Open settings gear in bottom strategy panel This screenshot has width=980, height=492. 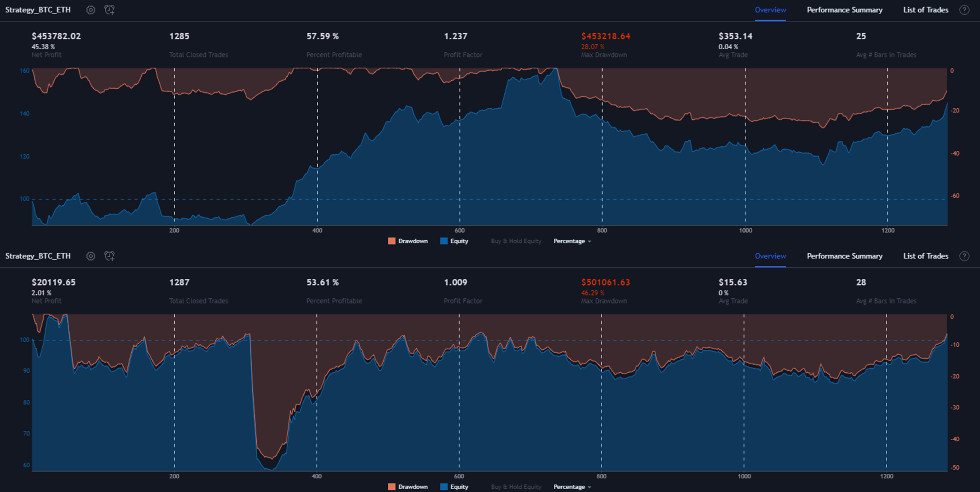(91, 256)
